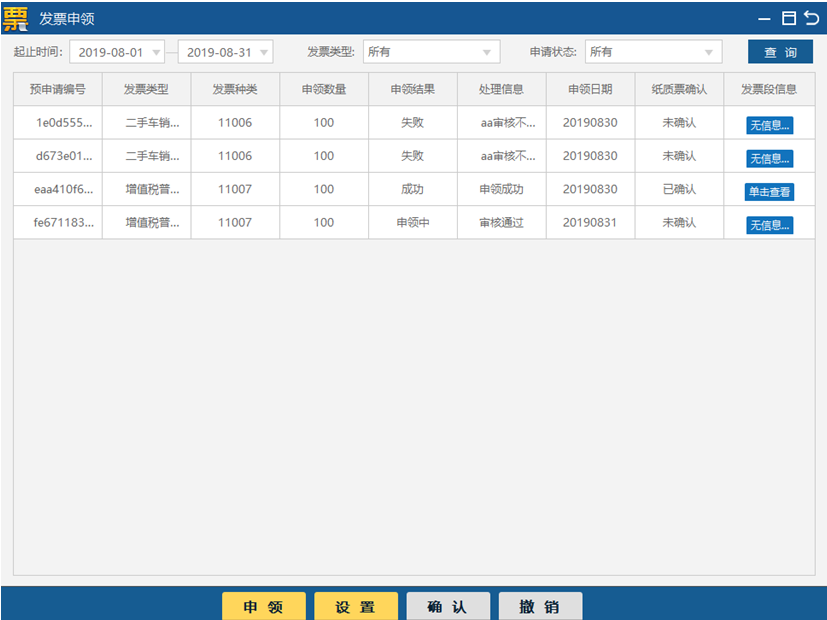The image size is (827, 620).
Task: Click the 撤销 button at bottom
Action: click(x=540, y=607)
